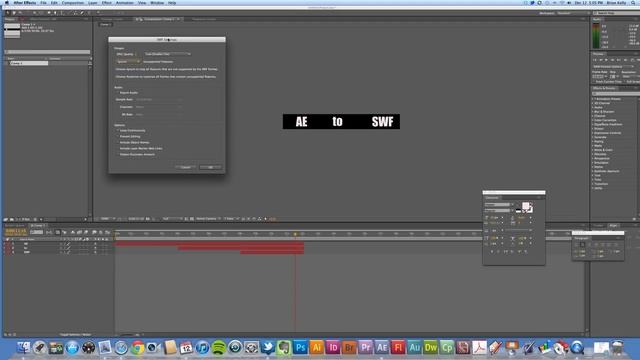This screenshot has height=360, width=640.
Task: Toggle Flatten Illustrator Artwork checkbox
Action: tap(118, 154)
